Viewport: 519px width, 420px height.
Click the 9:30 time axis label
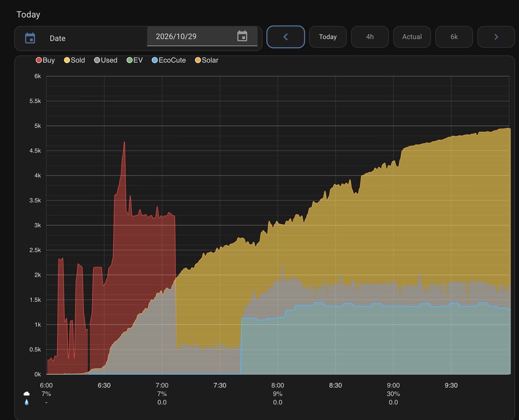451,385
